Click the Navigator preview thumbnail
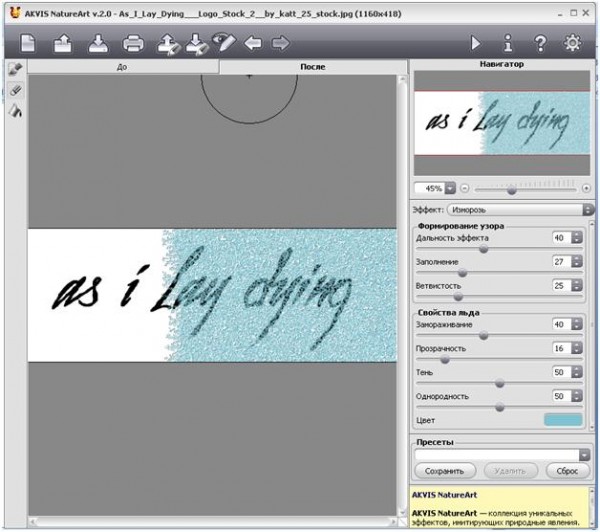This screenshot has height=532, width=600. pos(502,123)
